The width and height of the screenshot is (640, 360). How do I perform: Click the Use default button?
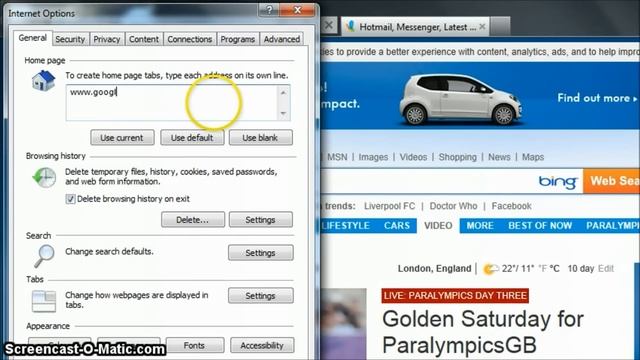click(x=192, y=138)
